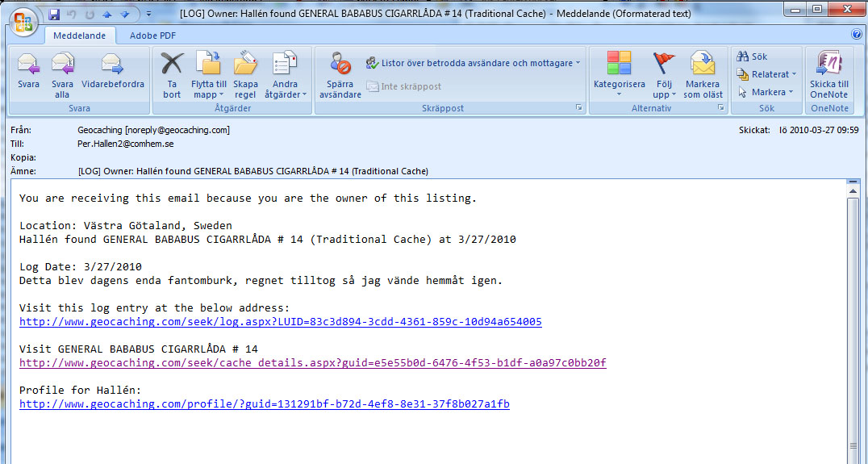The height and width of the screenshot is (464, 868).
Task: Open the log.aspx log entry link
Action: (x=280, y=322)
